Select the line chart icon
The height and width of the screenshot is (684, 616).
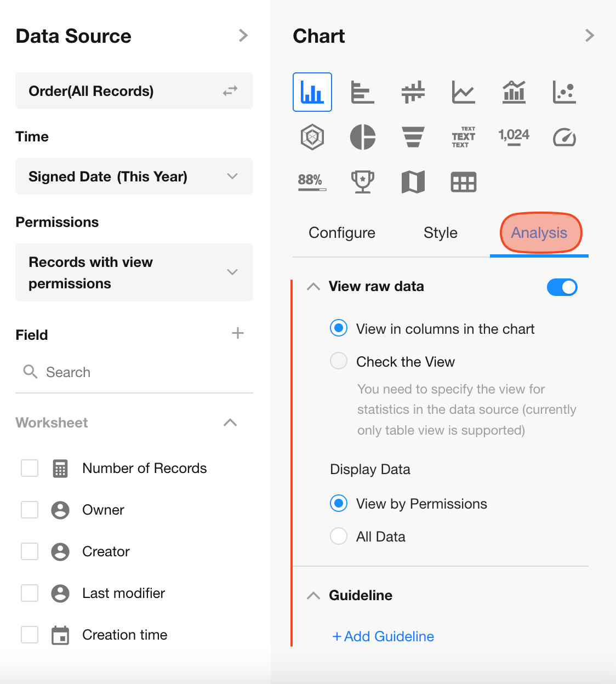pos(464,92)
